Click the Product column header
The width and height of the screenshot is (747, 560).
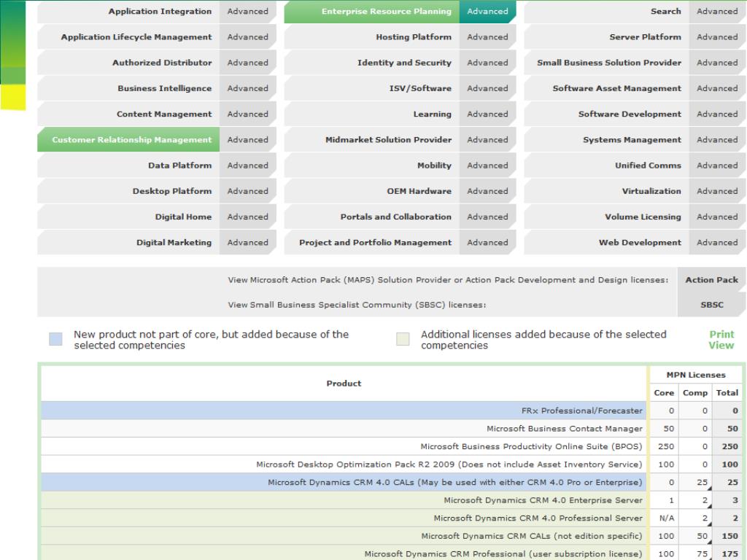point(344,384)
